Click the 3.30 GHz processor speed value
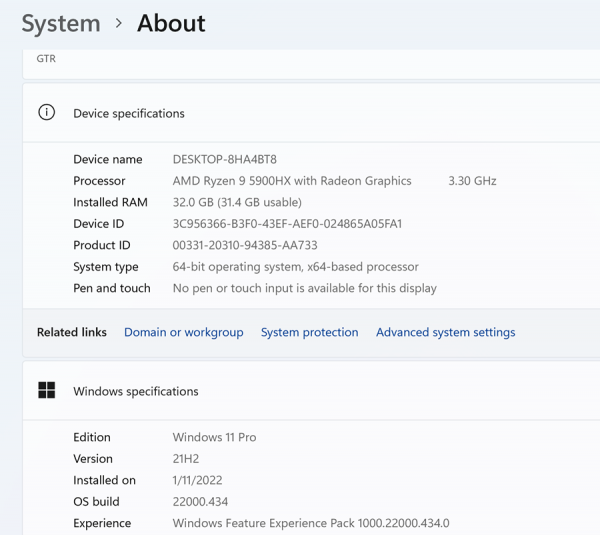 pos(472,181)
